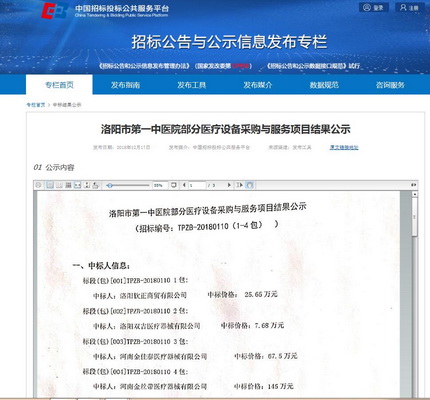Open the 发布指南 tab
The width and height of the screenshot is (430, 400).
[125, 85]
